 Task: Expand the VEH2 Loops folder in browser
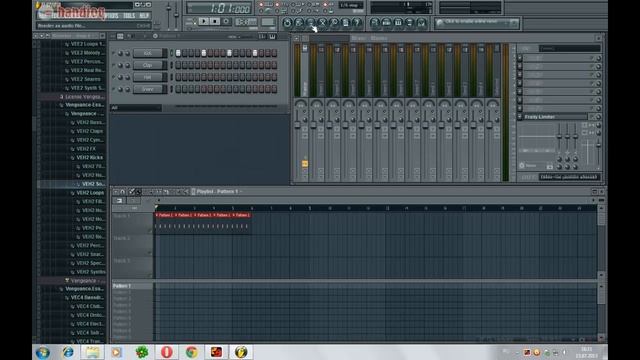(89, 193)
